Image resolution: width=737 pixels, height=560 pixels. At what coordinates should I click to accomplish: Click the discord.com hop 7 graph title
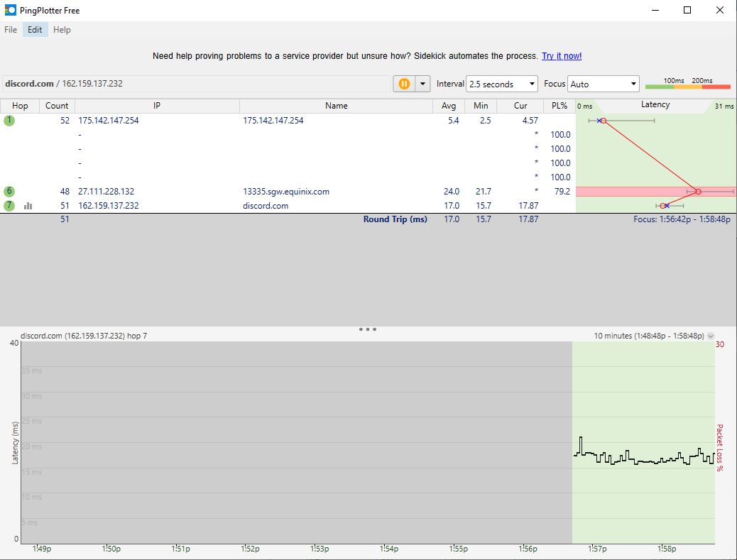tap(84, 336)
